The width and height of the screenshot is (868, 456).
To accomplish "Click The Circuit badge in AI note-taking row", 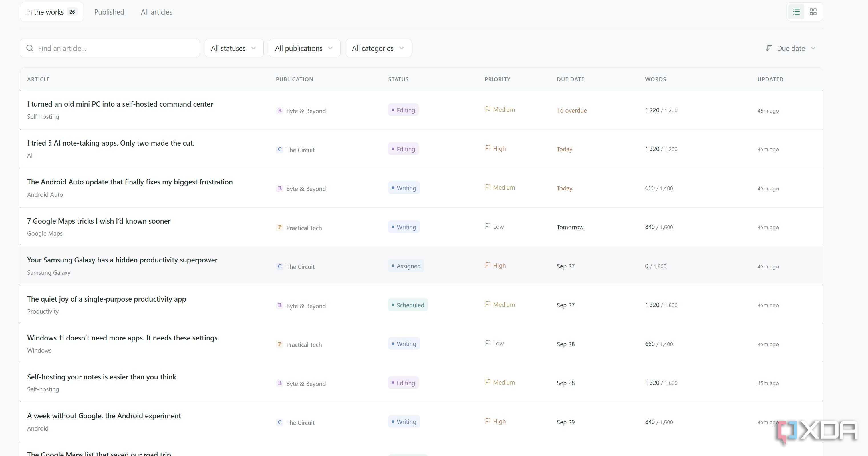I will (x=280, y=149).
